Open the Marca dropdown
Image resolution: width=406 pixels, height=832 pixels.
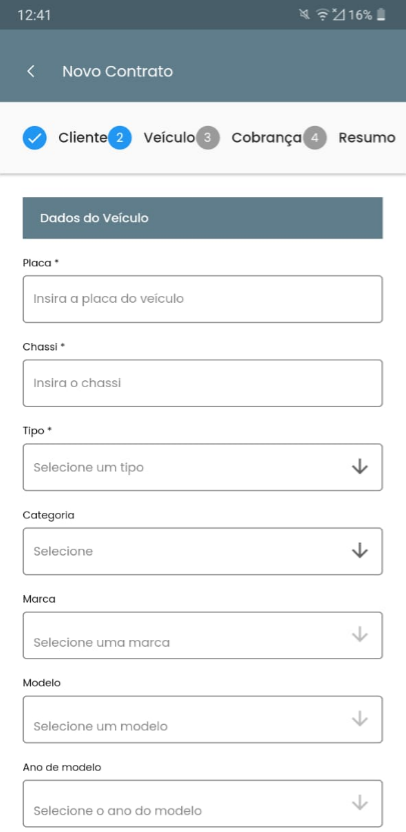click(203, 635)
